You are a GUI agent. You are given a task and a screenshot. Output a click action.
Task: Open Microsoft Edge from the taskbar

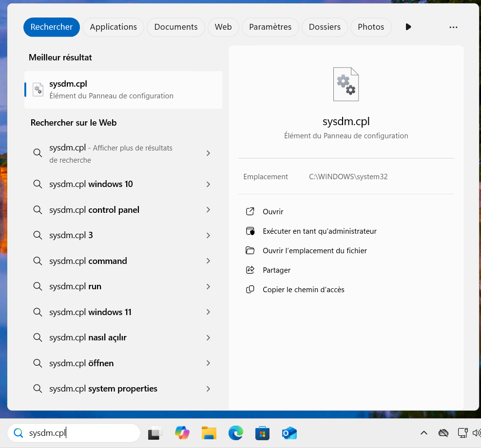[236, 433]
